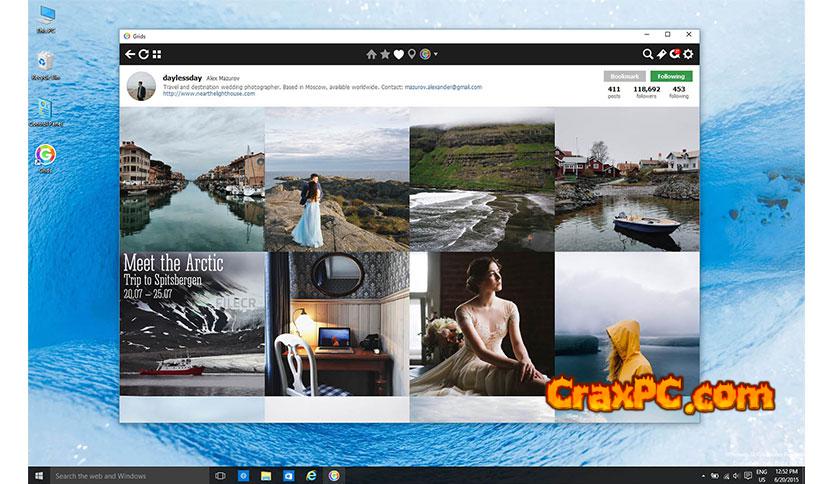The height and width of the screenshot is (484, 836).
Task: Open the bookmarks pin icon in toolbar
Action: (661, 54)
